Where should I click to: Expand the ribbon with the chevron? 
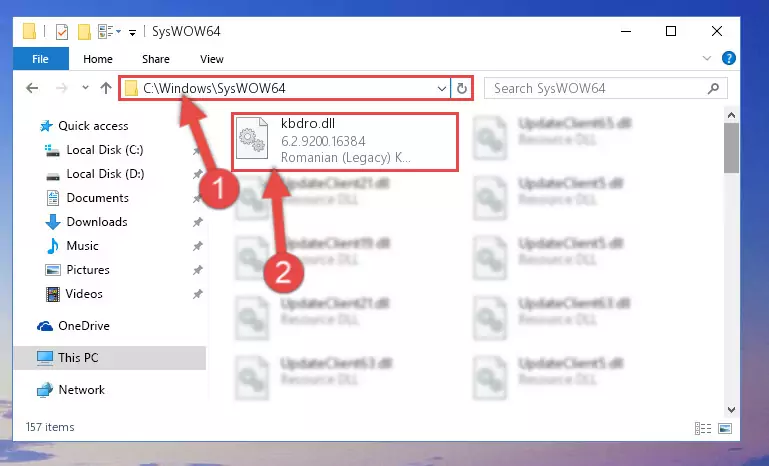click(707, 58)
